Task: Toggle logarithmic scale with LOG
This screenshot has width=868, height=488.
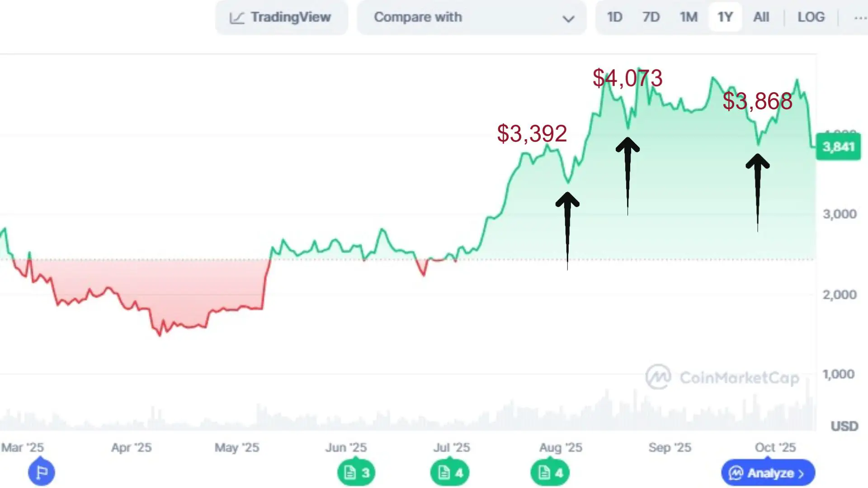Action: (x=811, y=17)
